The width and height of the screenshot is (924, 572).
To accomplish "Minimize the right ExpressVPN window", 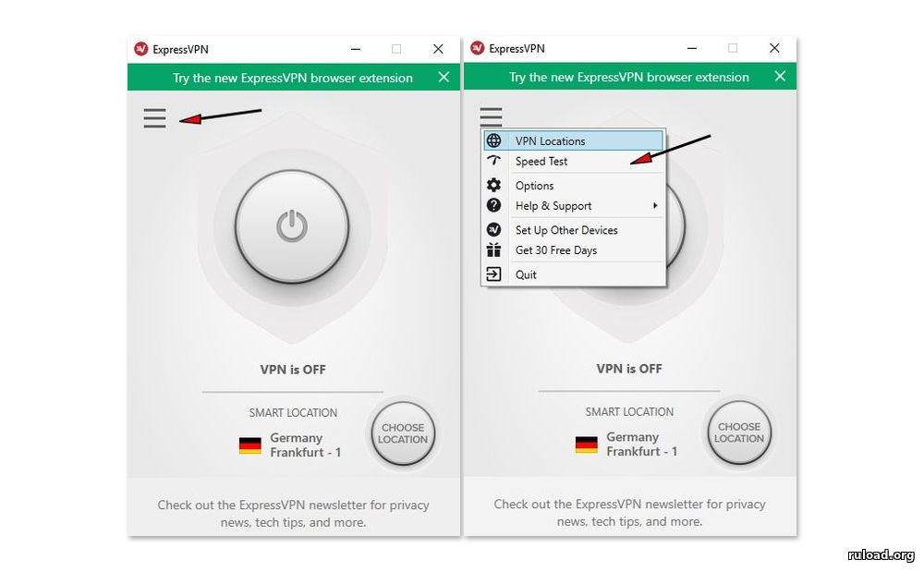I will [x=692, y=48].
